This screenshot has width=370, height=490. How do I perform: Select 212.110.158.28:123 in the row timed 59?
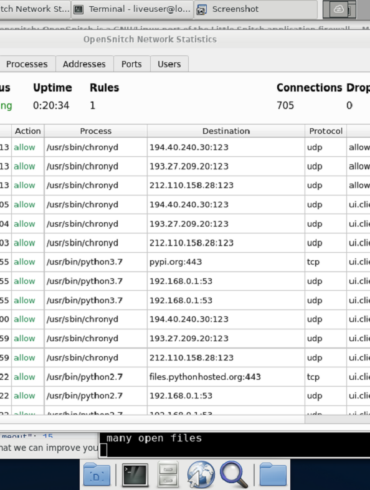(x=191, y=358)
